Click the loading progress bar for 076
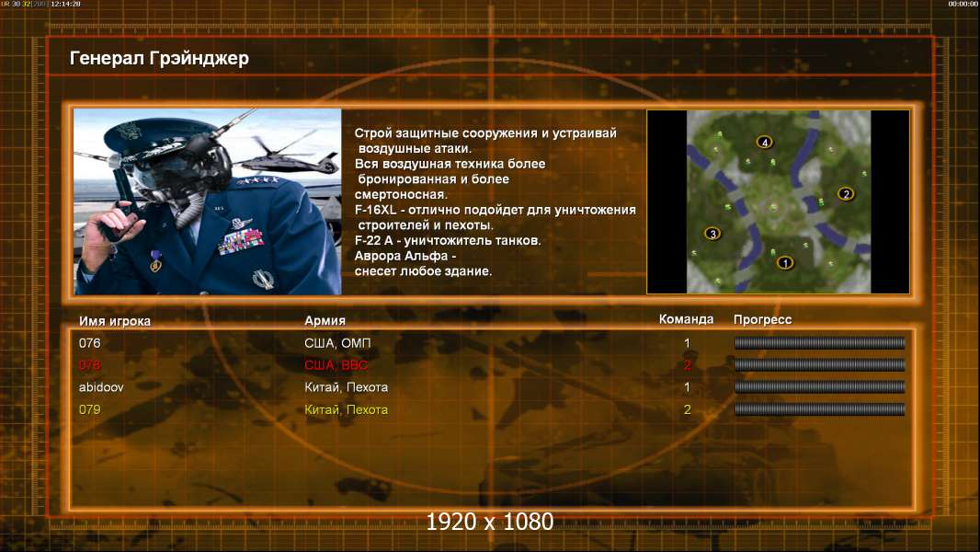The image size is (980, 552). pyautogui.click(x=819, y=342)
